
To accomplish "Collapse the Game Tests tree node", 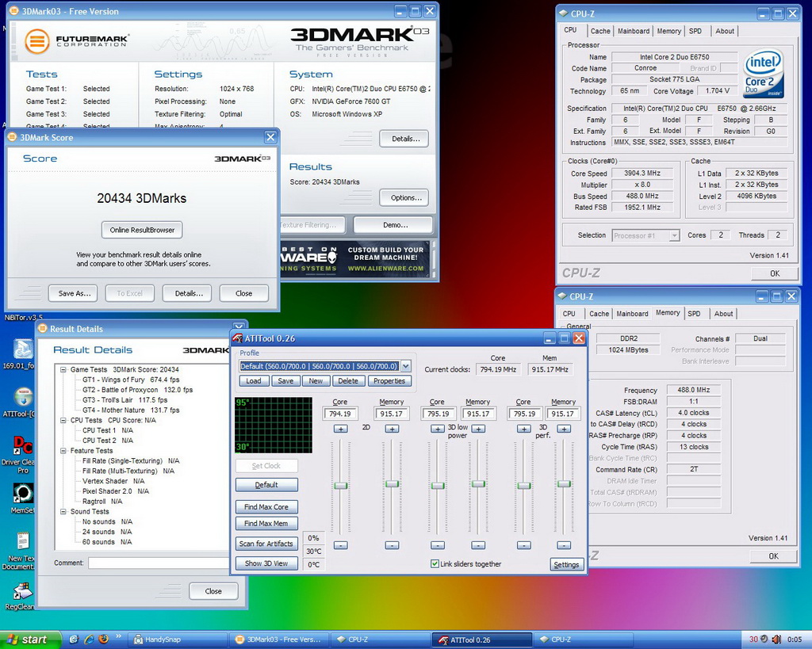I will click(x=63, y=369).
